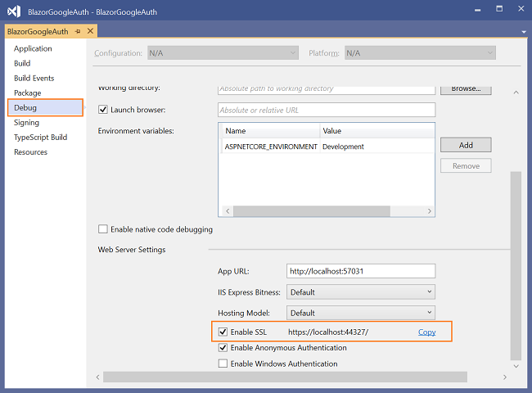
Task: Open the document tab overflow arrow
Action: click(524, 32)
